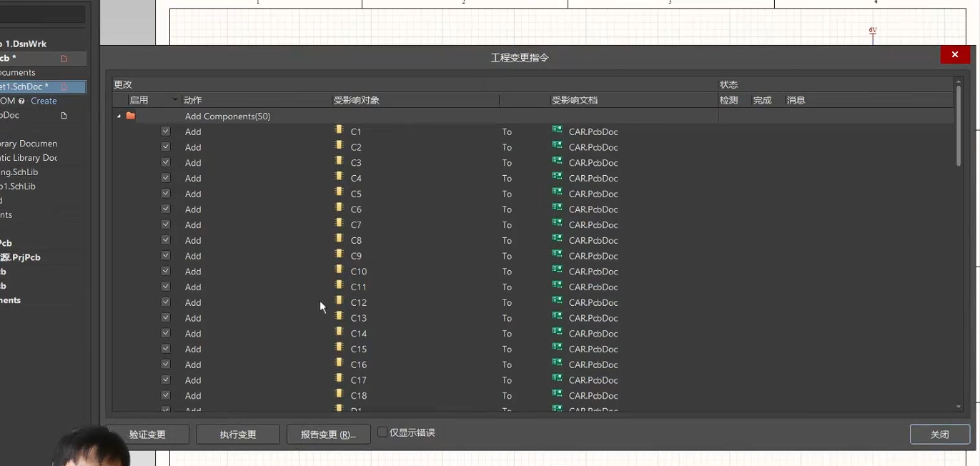Viewport: 980px width, 466px height.
Task: Click the component icon next to C17
Action: (340, 379)
